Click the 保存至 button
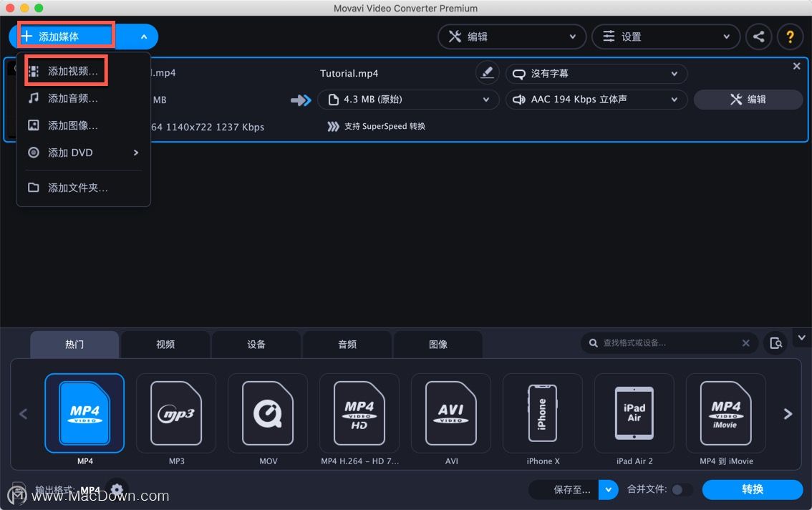 click(564, 489)
